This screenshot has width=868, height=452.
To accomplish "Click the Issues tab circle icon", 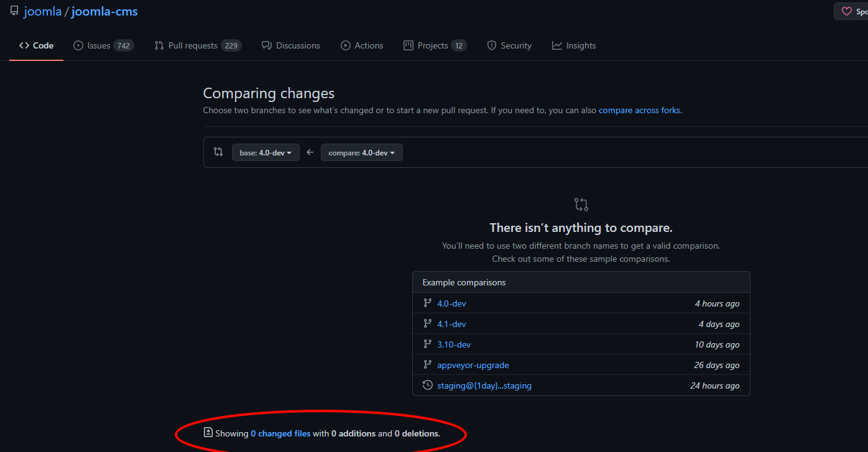I will (x=78, y=45).
